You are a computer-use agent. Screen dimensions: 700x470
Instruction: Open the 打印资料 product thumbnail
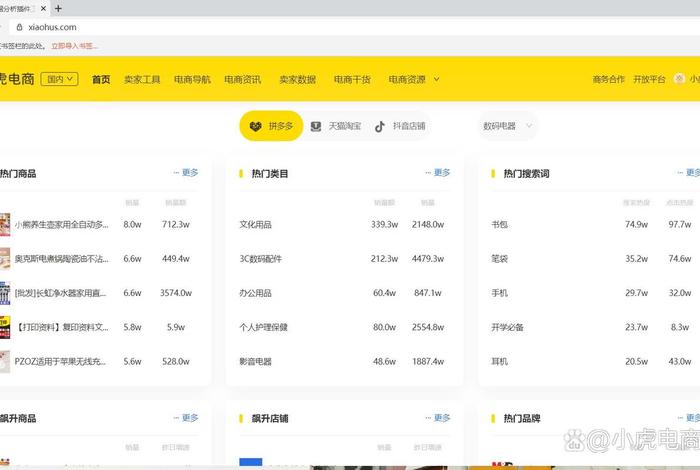[x=4, y=327]
